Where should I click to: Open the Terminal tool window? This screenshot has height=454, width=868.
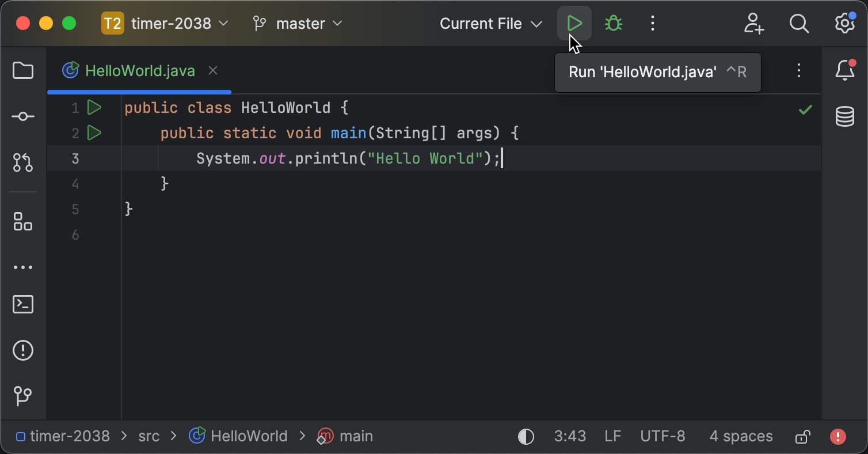[x=22, y=304]
